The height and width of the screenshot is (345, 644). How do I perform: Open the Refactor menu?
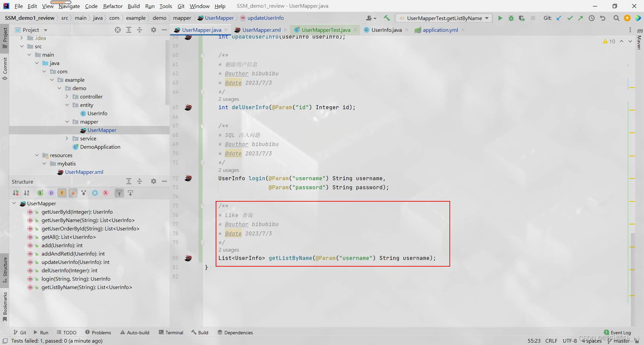click(113, 6)
